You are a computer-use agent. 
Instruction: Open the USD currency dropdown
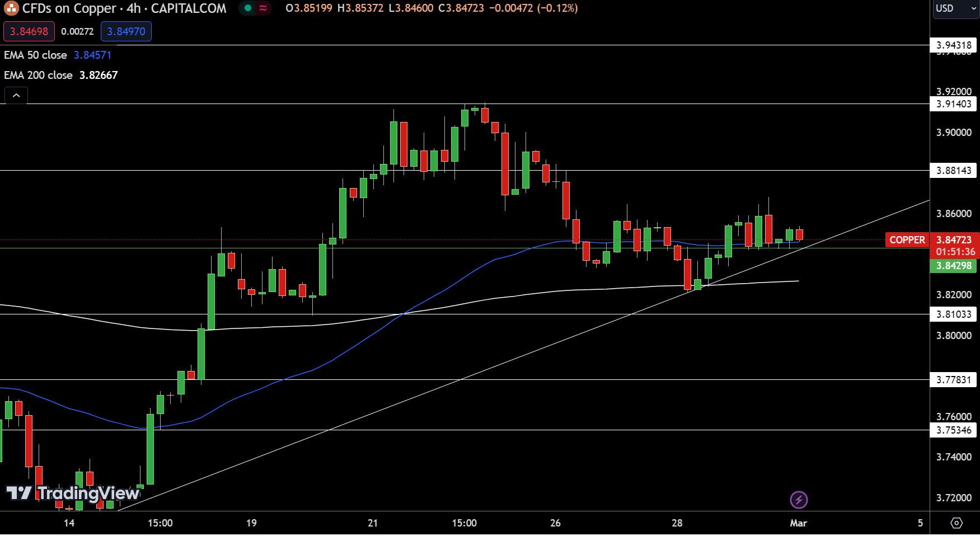954,8
